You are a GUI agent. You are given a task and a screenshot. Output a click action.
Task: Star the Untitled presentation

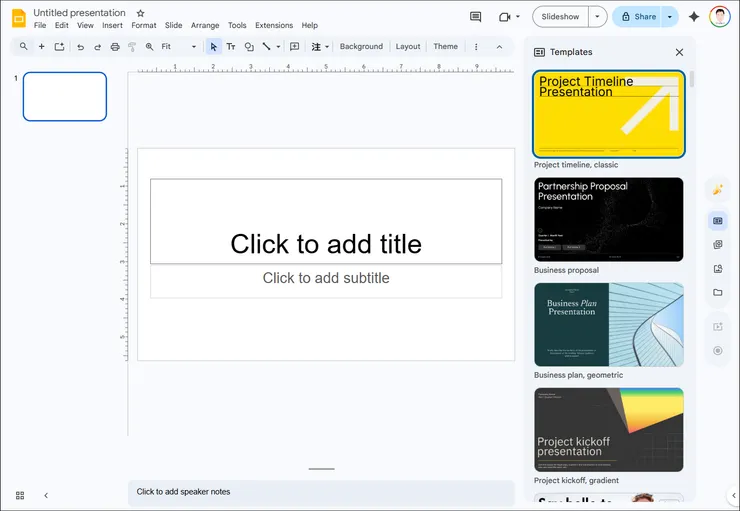[140, 13]
